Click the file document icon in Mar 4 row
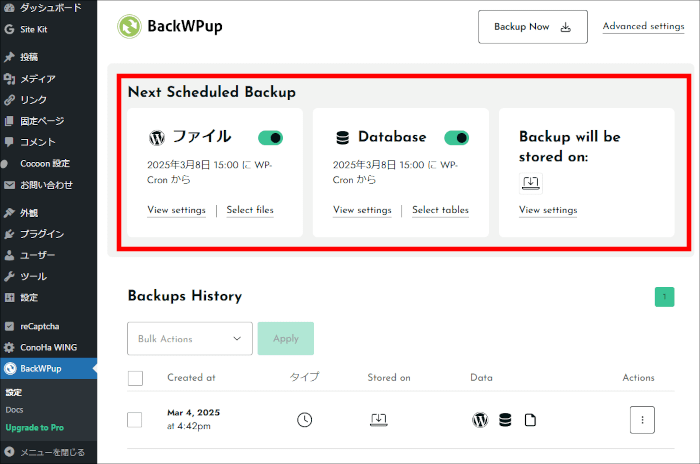The image size is (700, 464). [x=530, y=420]
